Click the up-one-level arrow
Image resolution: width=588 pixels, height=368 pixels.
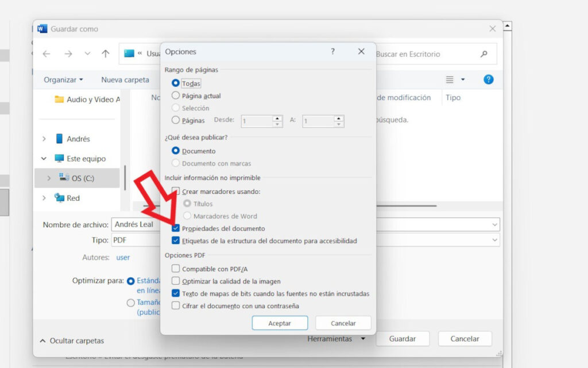coord(105,54)
